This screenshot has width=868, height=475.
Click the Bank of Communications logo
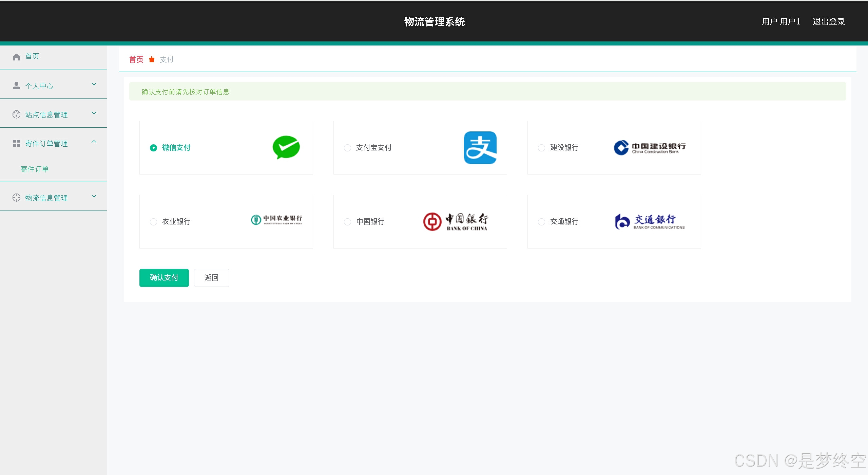(x=650, y=222)
